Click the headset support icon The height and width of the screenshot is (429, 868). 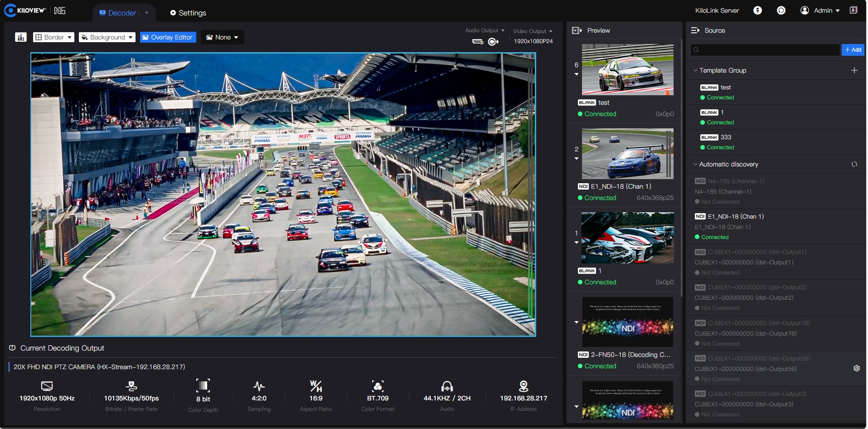pos(781,10)
